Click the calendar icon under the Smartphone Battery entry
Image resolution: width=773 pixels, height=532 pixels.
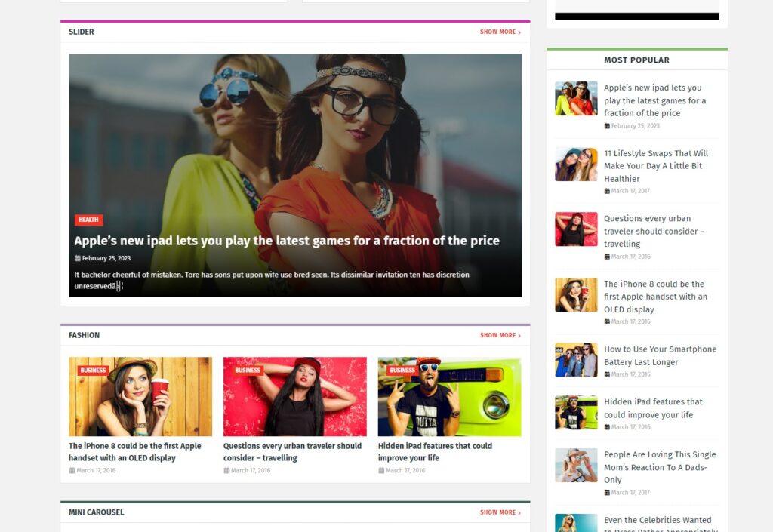[x=608, y=374]
